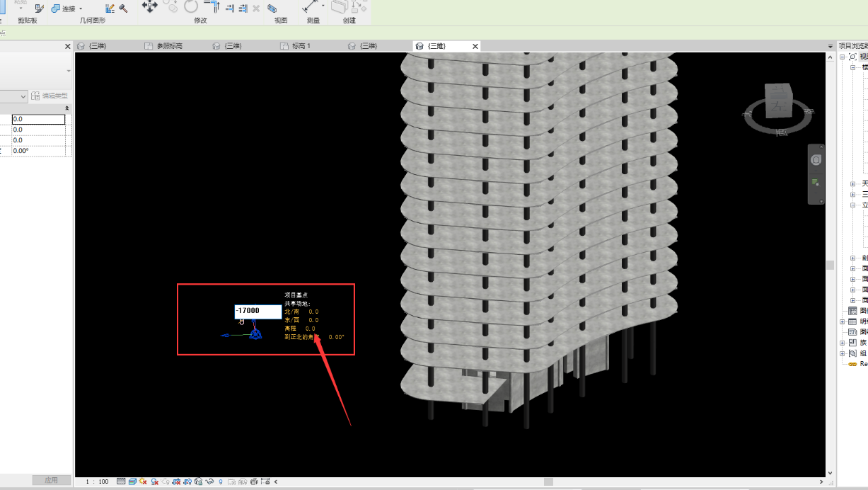Image resolution: width=868 pixels, height=490 pixels.
Task: Click the Crop View icon
Action: 176,482
